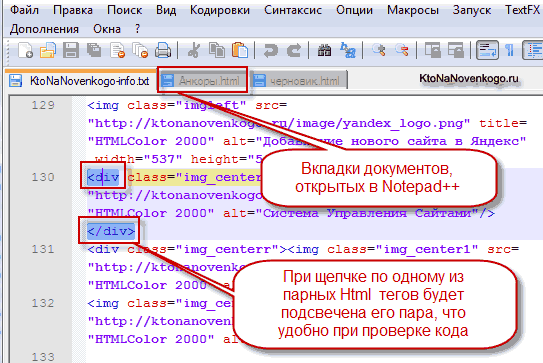
Task: Click the highlighted opening <div tag
Action: point(103,177)
